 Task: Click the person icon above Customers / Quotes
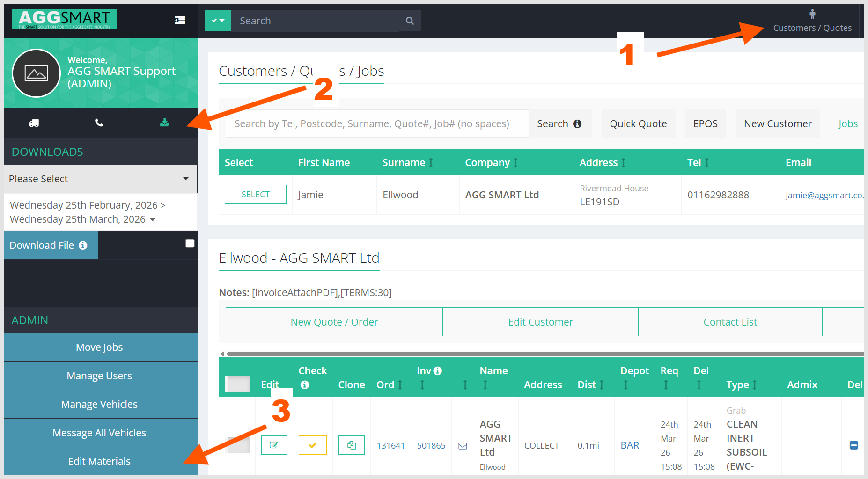812,14
